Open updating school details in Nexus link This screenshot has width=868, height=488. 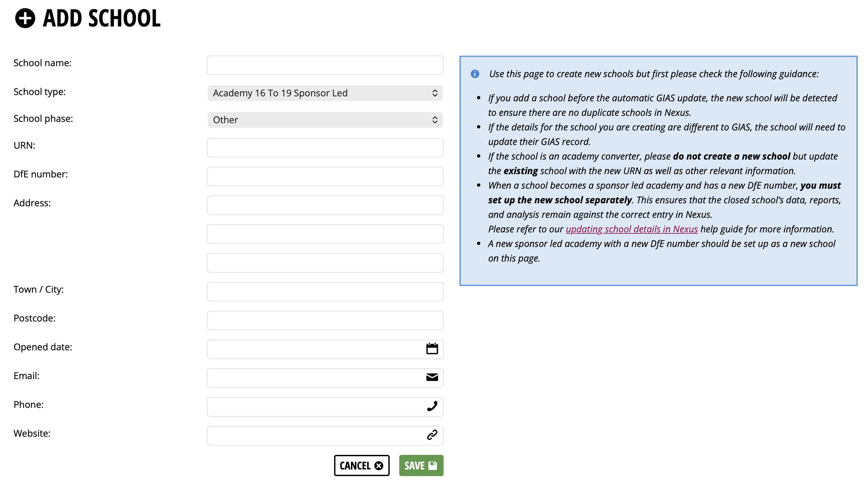click(x=631, y=229)
